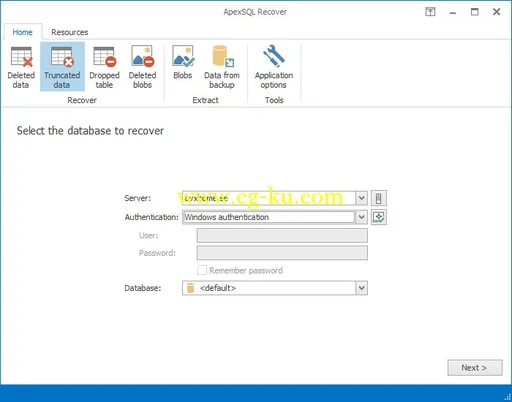Click the resize grip in status bar
Image resolution: width=512 pixels, height=402 pixels.
pyautogui.click(x=508, y=397)
